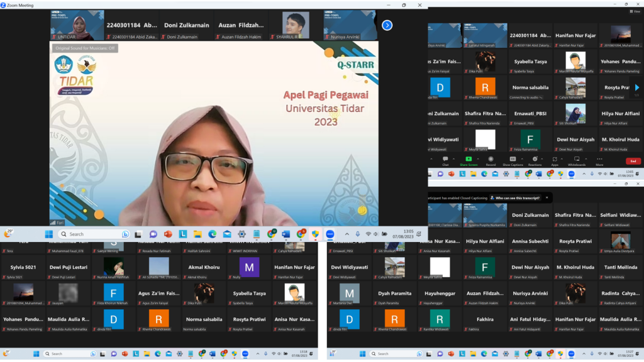Expand the caret next to Share Screen
The height and width of the screenshot is (362, 644).
pyautogui.click(x=478, y=159)
